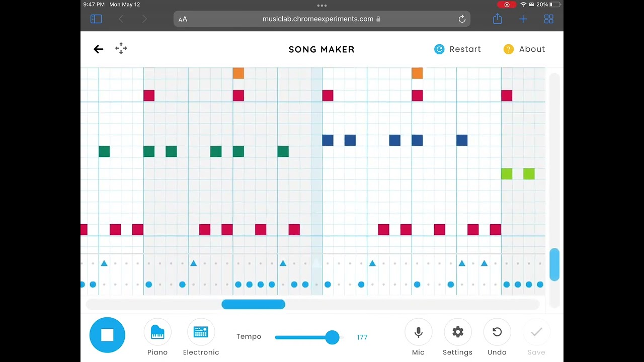Open Song Maker Settings
This screenshot has width=644, height=362.
pos(457,338)
